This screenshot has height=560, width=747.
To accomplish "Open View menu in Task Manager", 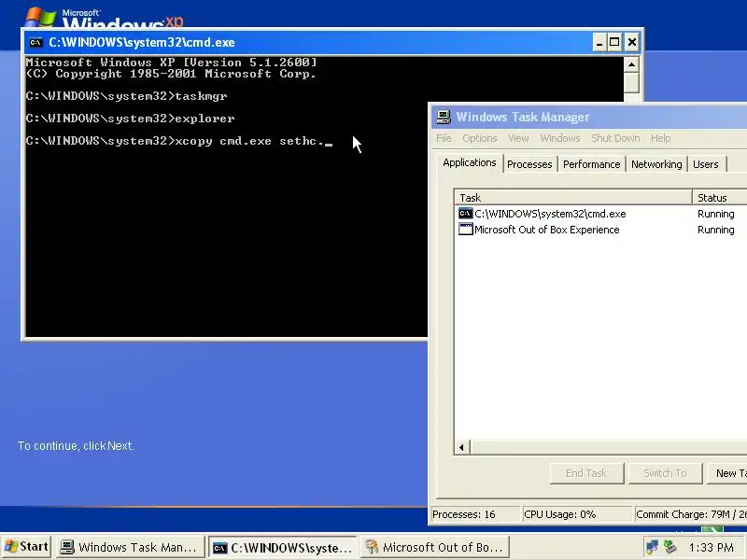I will point(518,138).
